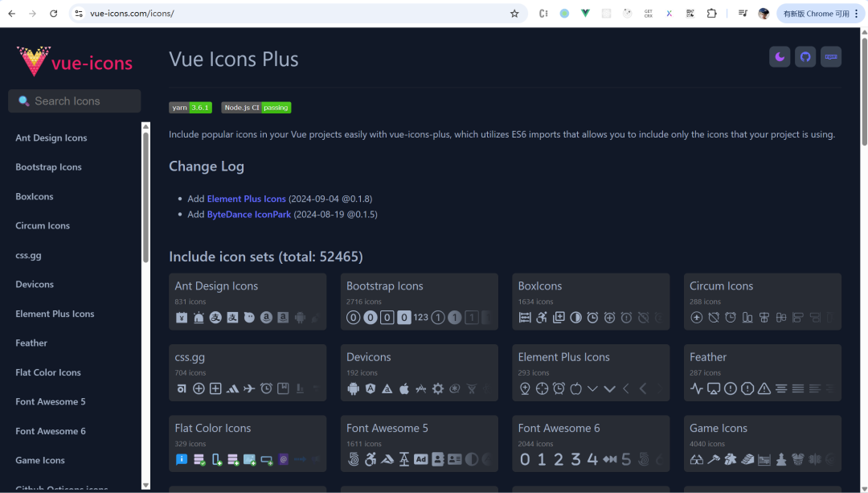This screenshot has width=868, height=493.
Task: Open ByteDance IconPark link in Change Log
Action: point(249,214)
